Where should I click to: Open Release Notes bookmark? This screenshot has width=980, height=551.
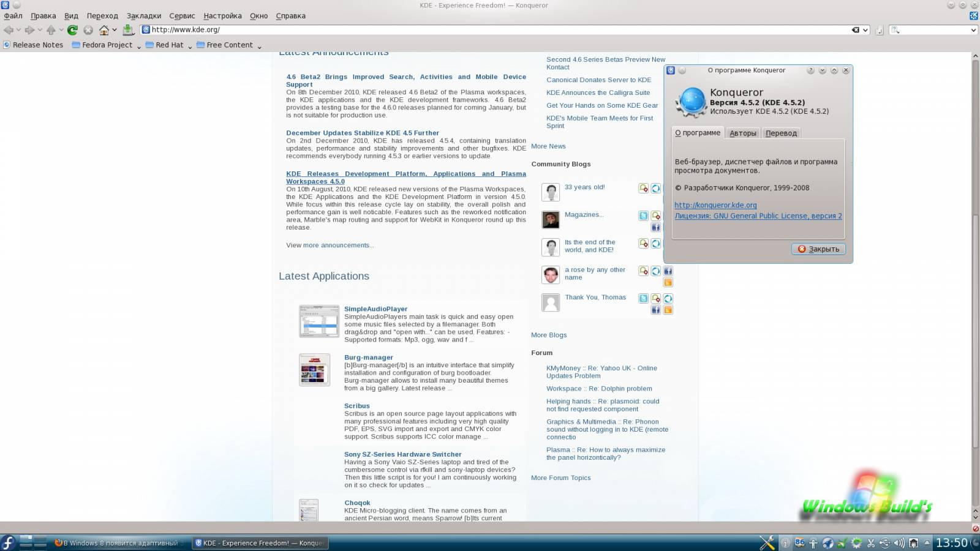(x=33, y=45)
